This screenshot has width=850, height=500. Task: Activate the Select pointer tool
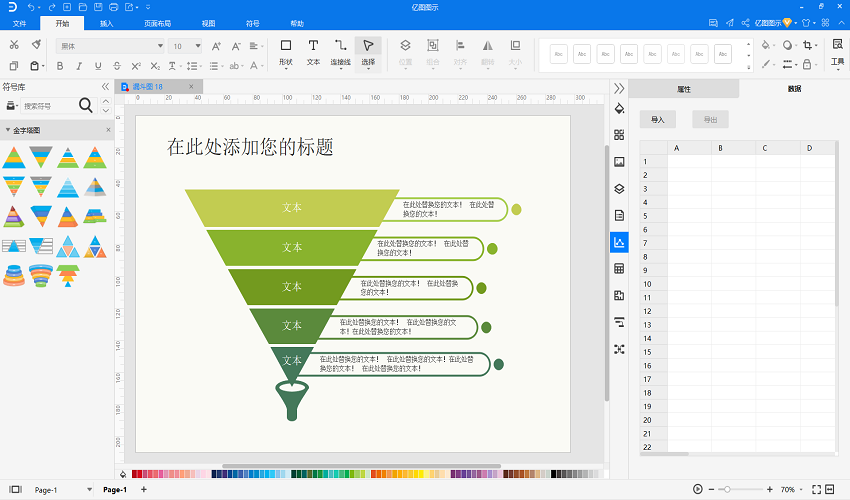[x=368, y=53]
